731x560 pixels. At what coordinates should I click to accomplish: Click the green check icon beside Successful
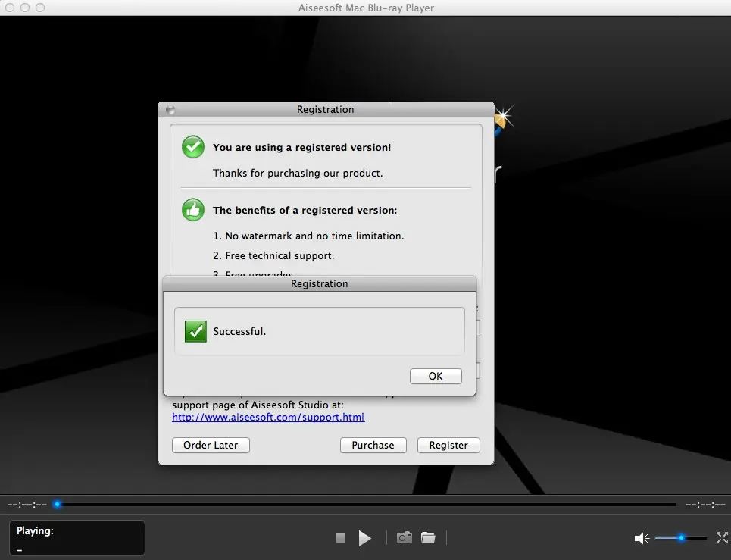click(x=195, y=331)
